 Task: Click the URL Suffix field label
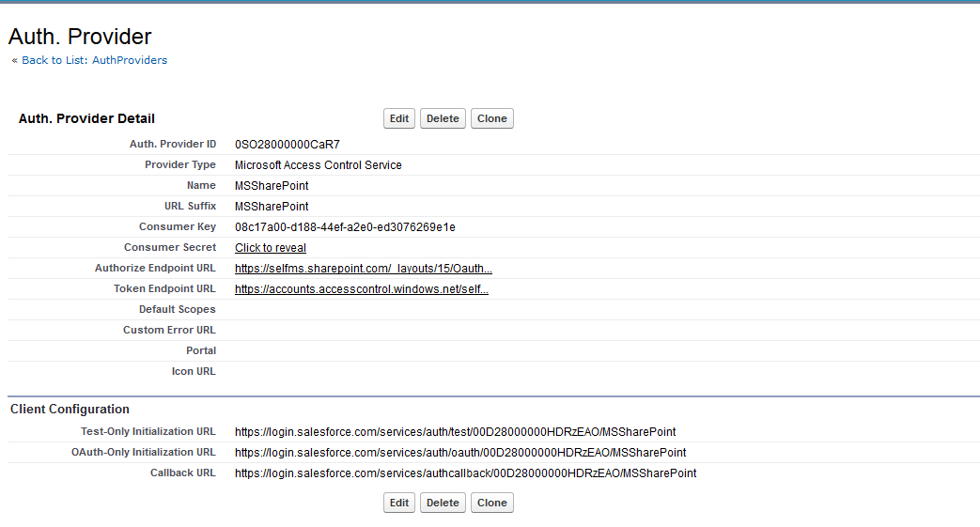coord(190,206)
